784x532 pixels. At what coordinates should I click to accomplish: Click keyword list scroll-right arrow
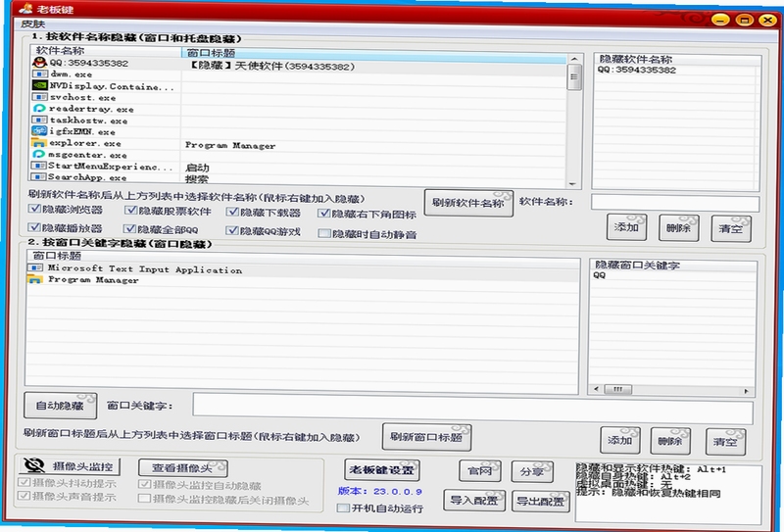pos(746,391)
